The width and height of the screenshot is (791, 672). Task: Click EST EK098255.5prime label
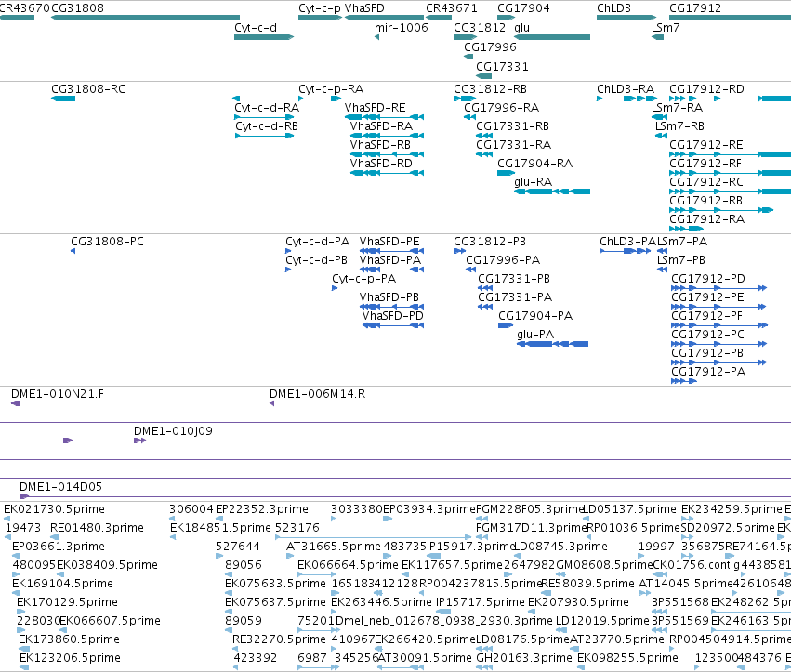tap(627, 658)
